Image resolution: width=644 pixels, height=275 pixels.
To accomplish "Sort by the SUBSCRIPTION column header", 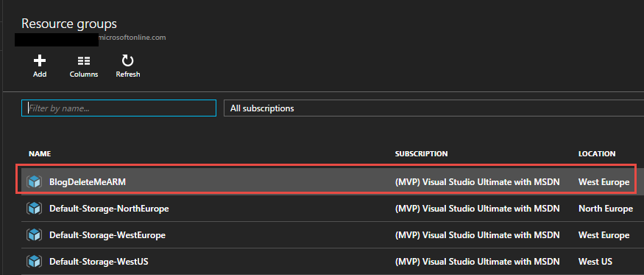I will [422, 154].
